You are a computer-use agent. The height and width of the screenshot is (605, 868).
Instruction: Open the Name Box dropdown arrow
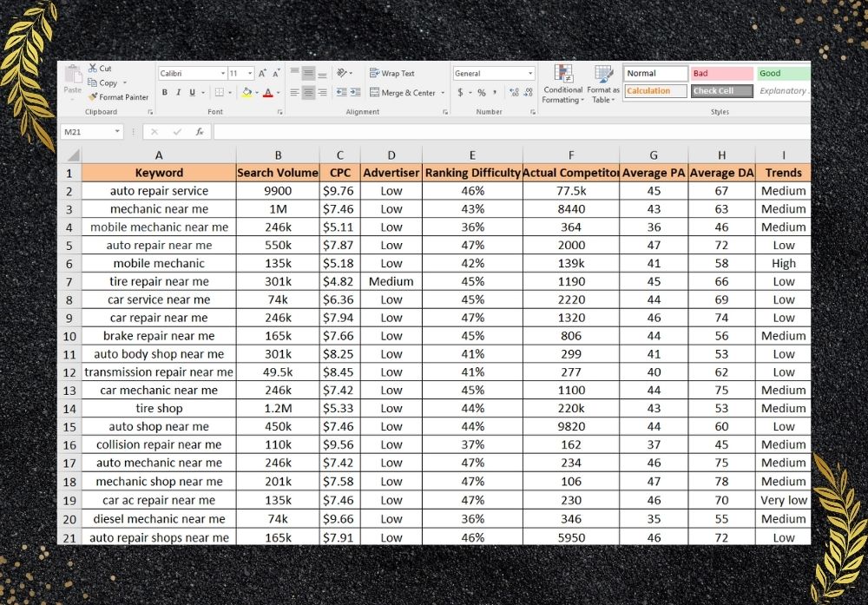(x=117, y=132)
